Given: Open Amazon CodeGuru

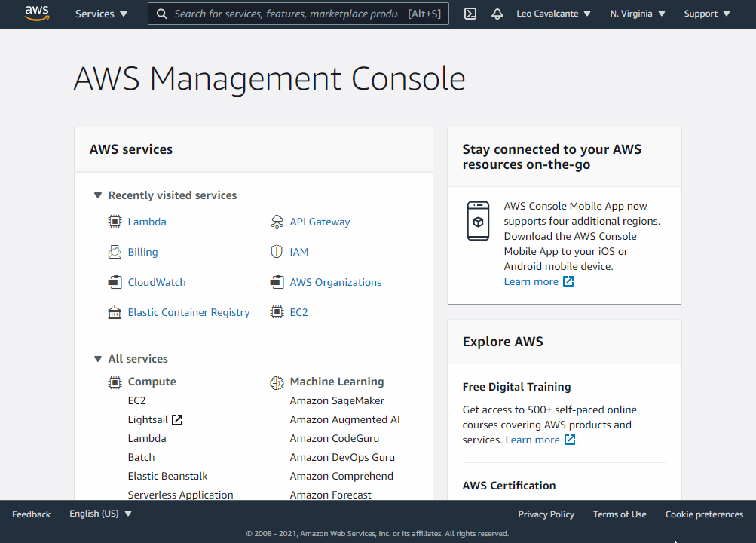Looking at the screenshot, I should pos(334,438).
